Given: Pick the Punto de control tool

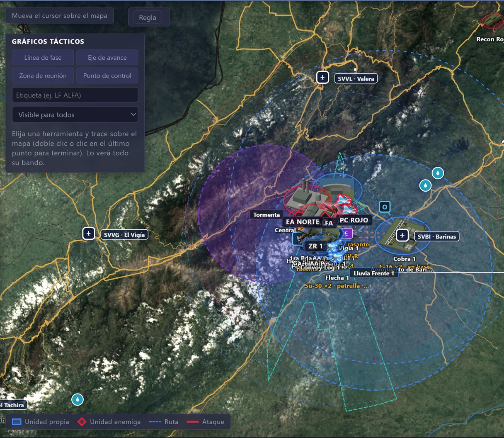Looking at the screenshot, I should 107,75.
